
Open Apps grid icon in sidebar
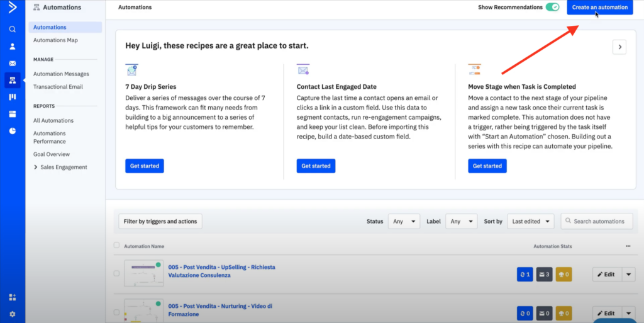coord(12,297)
